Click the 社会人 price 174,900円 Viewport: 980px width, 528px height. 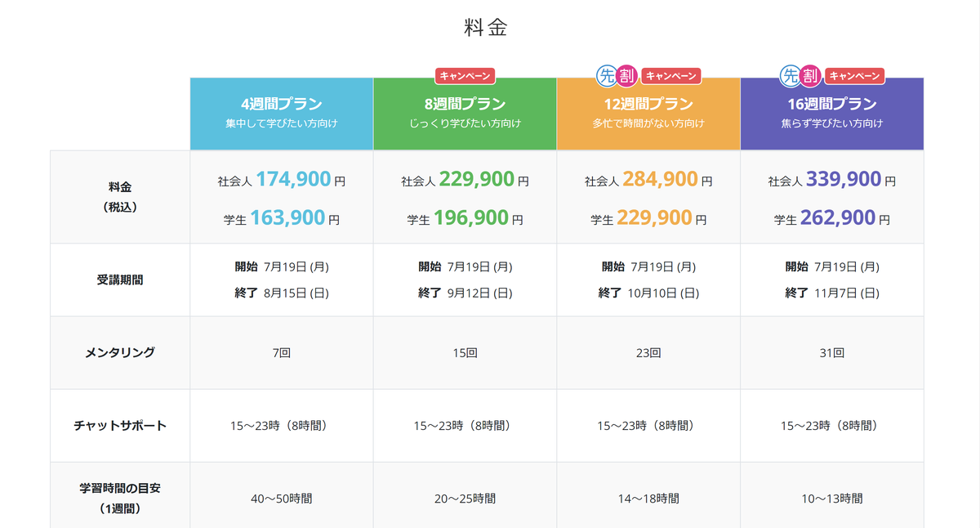click(x=281, y=178)
